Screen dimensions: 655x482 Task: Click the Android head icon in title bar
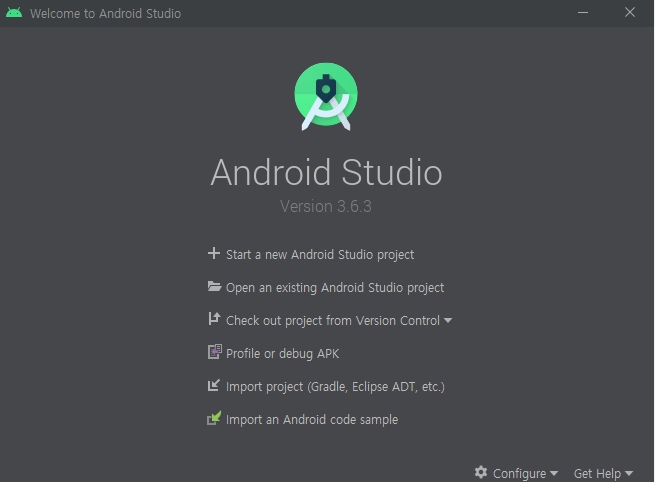(14, 13)
